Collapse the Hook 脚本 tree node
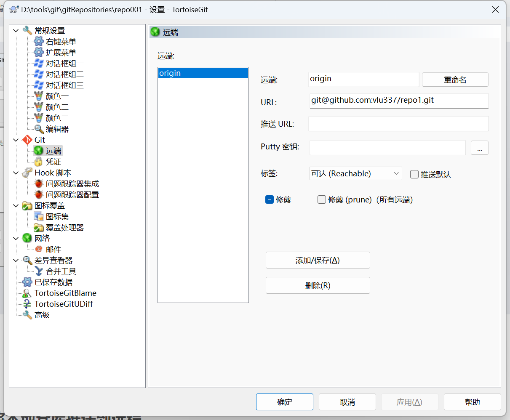 (x=16, y=173)
